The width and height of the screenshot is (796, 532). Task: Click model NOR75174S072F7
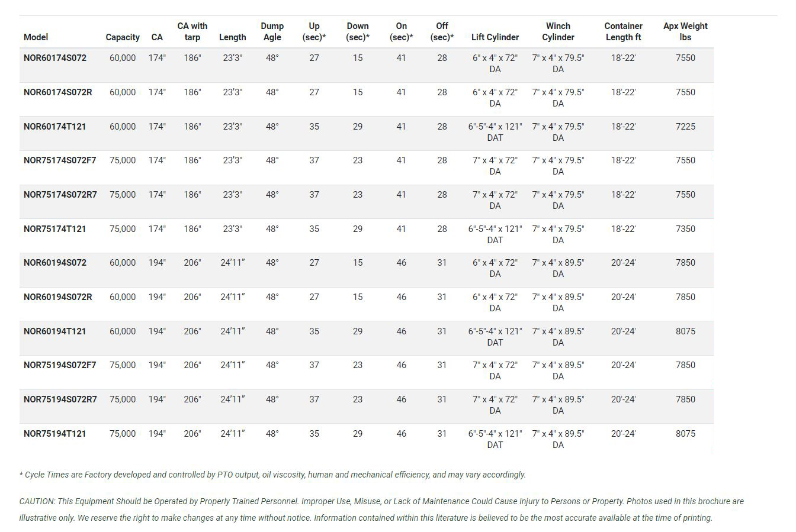click(x=60, y=160)
